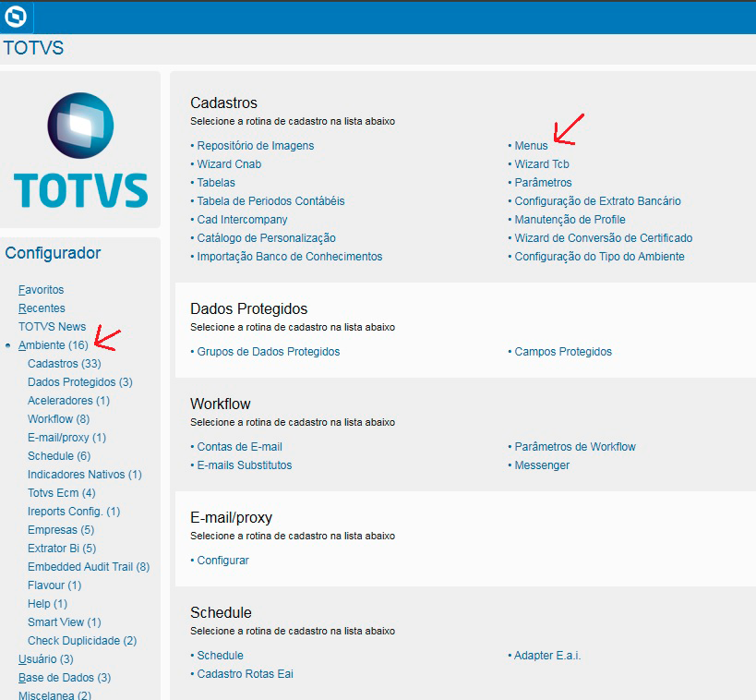Open Tabela de Periodos Contábeis link

click(x=271, y=201)
